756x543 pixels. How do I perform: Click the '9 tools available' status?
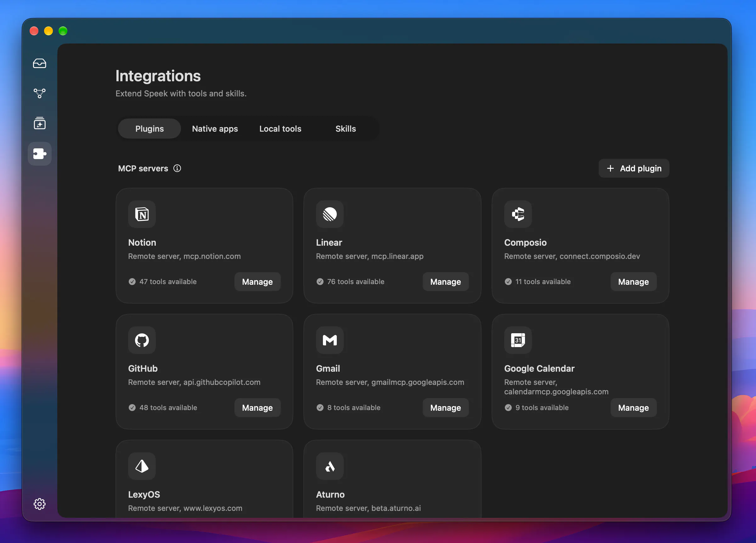pos(542,408)
